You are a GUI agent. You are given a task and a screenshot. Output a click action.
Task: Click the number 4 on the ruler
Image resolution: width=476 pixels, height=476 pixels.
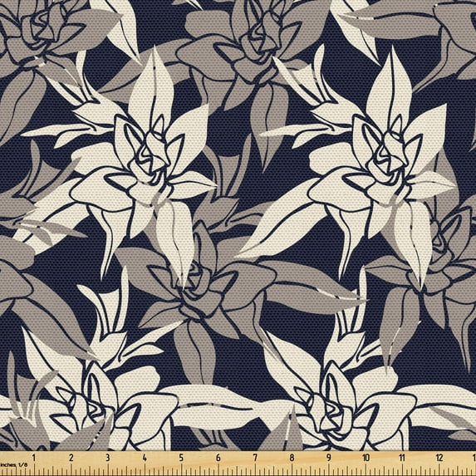(145, 458)
